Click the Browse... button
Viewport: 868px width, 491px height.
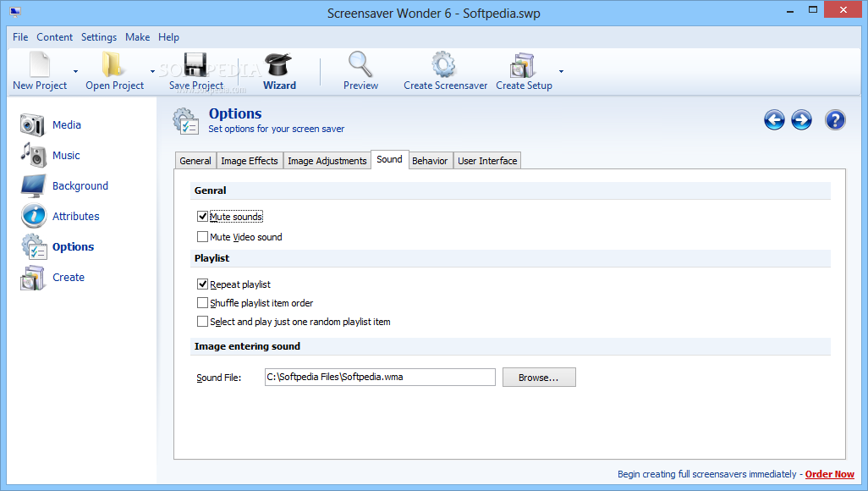[539, 378]
